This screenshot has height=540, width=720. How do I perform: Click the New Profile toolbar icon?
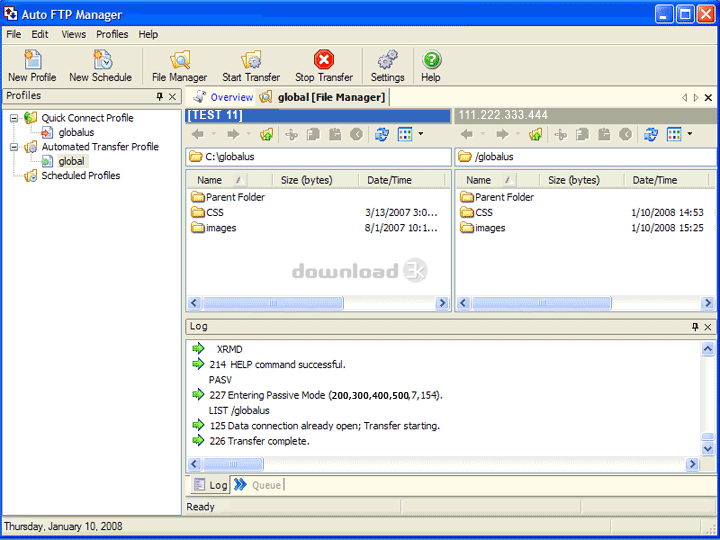pos(32,66)
